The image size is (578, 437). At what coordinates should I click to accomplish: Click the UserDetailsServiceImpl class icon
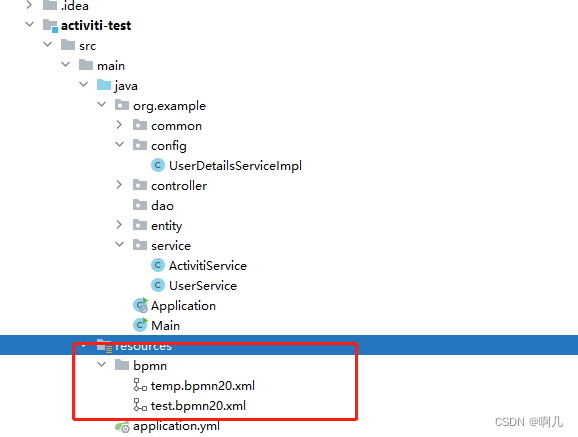tap(158, 165)
